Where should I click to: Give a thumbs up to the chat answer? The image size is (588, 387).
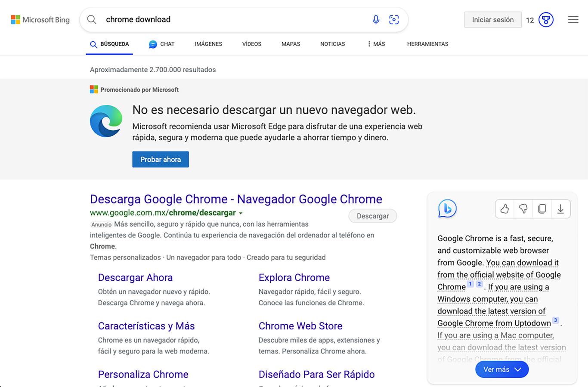504,209
